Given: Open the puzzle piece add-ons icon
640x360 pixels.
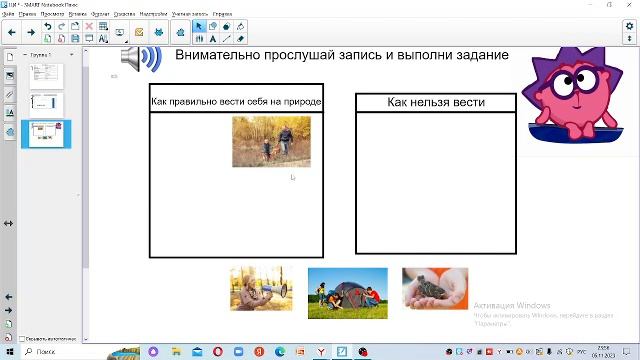Looking at the screenshot, I should (180, 32).
